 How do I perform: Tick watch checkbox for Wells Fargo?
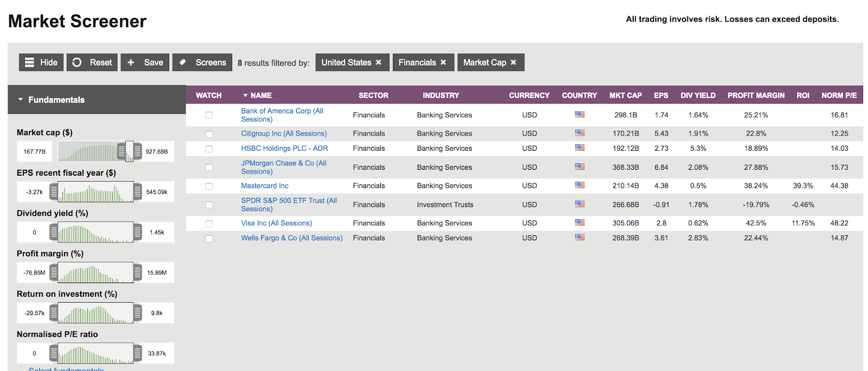pyautogui.click(x=209, y=238)
